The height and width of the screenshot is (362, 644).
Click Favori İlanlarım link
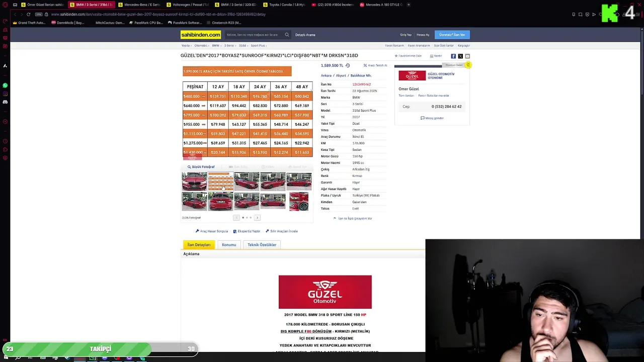tap(394, 45)
